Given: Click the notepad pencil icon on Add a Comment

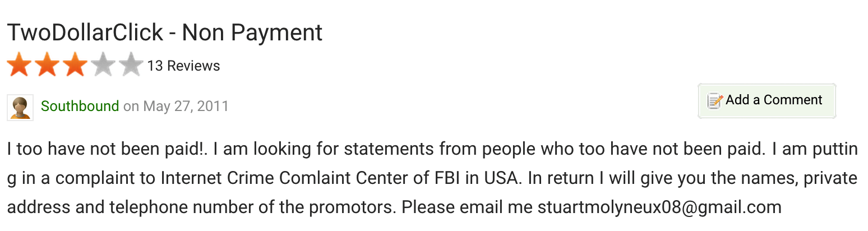Looking at the screenshot, I should (715, 101).
